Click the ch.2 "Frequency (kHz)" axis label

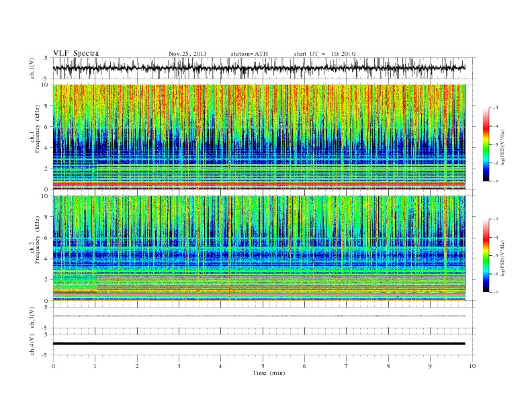pyautogui.click(x=38, y=240)
